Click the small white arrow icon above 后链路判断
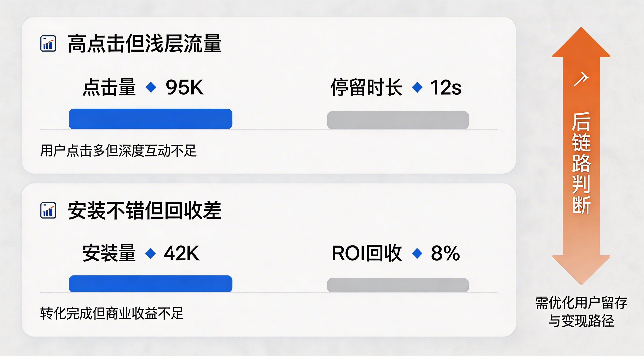Screen dimensions: 644x356 pos(581,80)
